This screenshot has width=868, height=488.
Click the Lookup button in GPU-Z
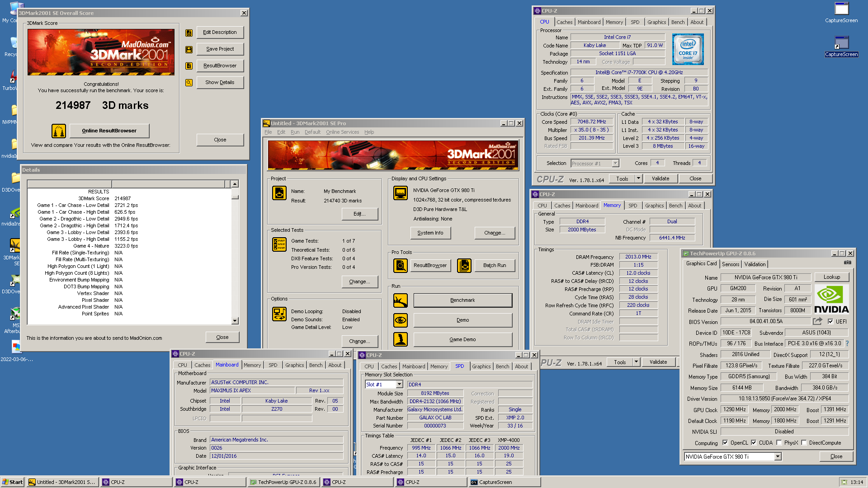[x=832, y=277]
